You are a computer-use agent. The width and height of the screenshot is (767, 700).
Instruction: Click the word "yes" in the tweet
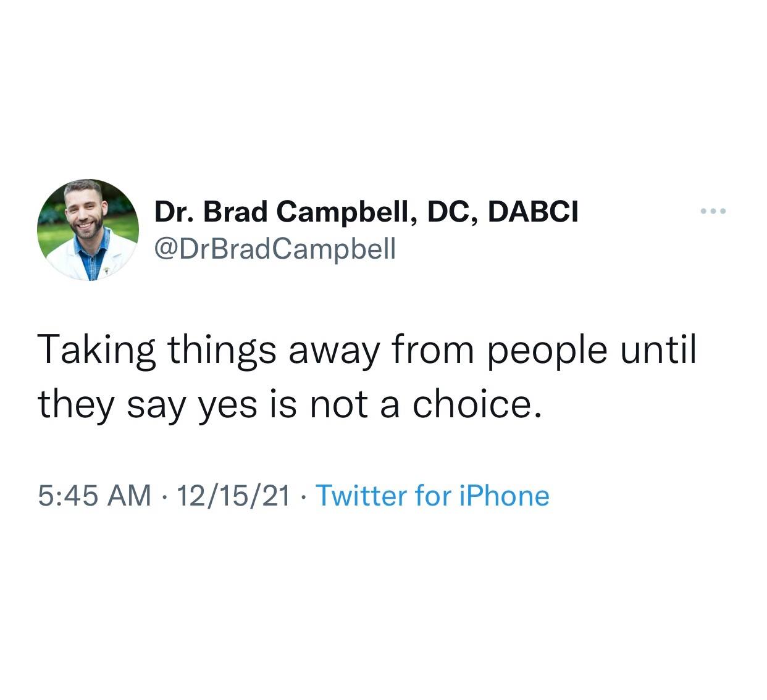227,406
